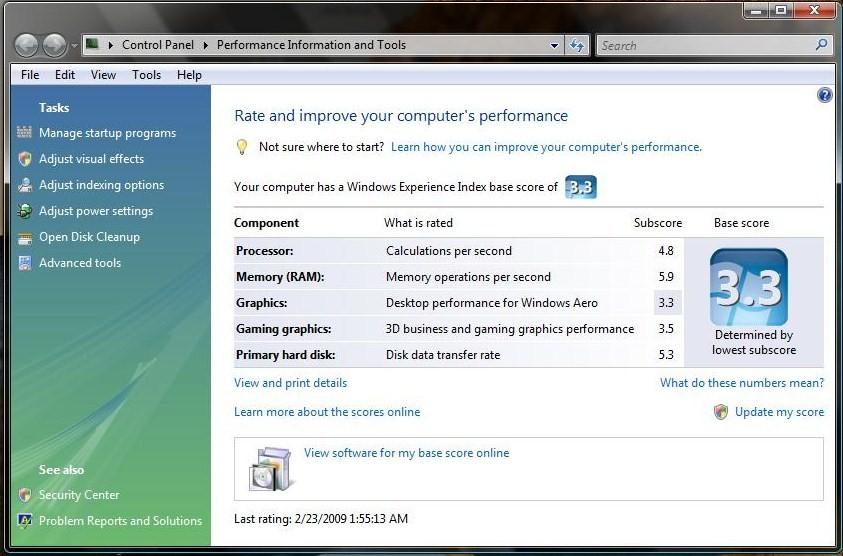
Task: Open the Adjust indexing options link
Action: [x=102, y=185]
